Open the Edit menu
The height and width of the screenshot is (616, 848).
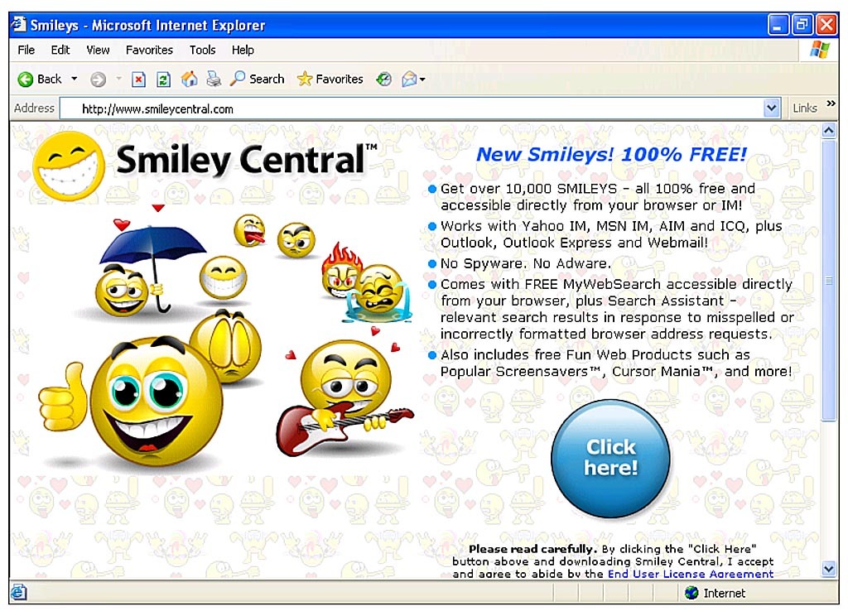[60, 50]
